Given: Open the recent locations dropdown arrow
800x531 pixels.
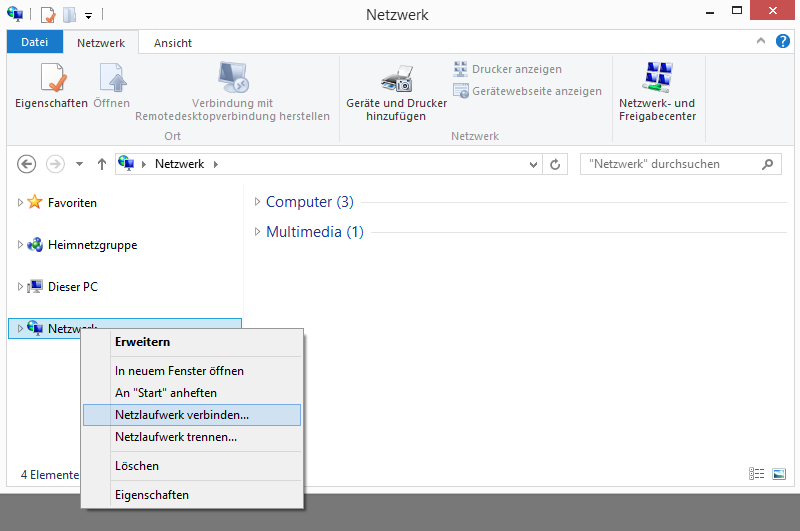Looking at the screenshot, I should point(79,164).
